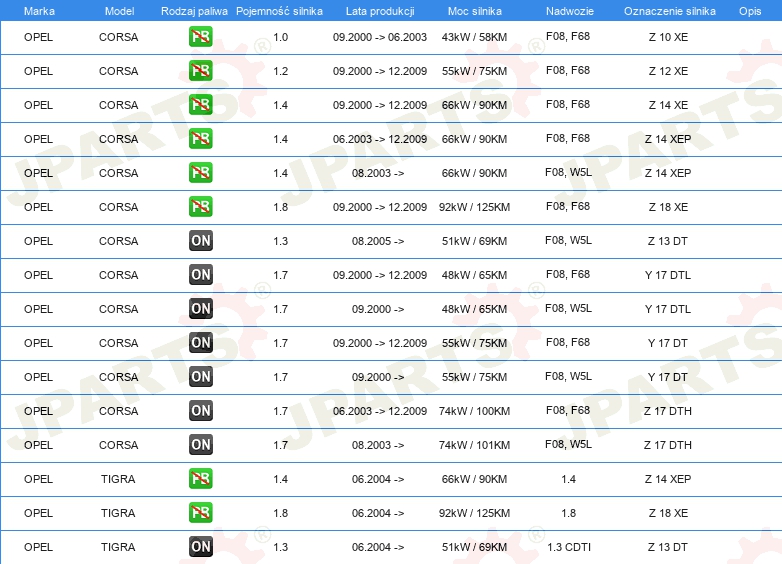
Task: Click the petrol icon in the Z 14 XE row
Action: coord(200,105)
